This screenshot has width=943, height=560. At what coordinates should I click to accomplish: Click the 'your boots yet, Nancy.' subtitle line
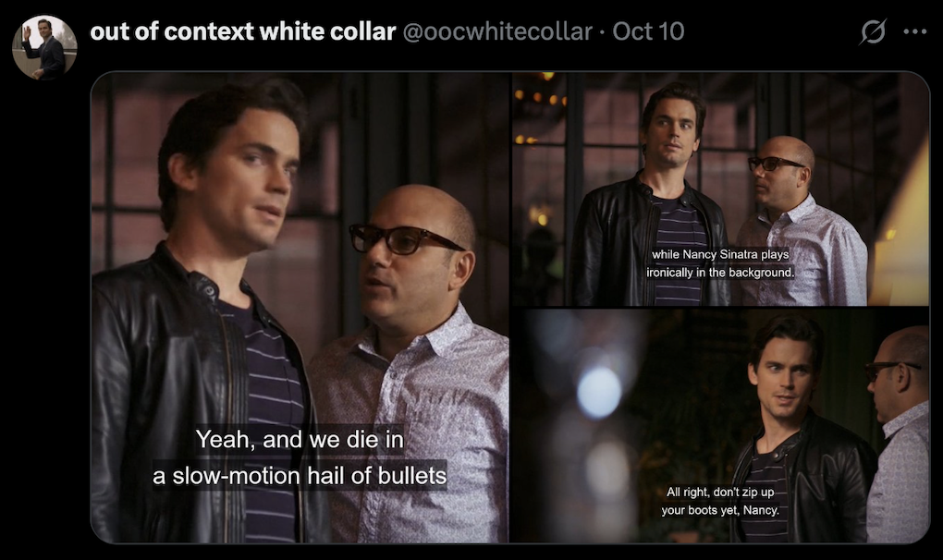coord(720,510)
